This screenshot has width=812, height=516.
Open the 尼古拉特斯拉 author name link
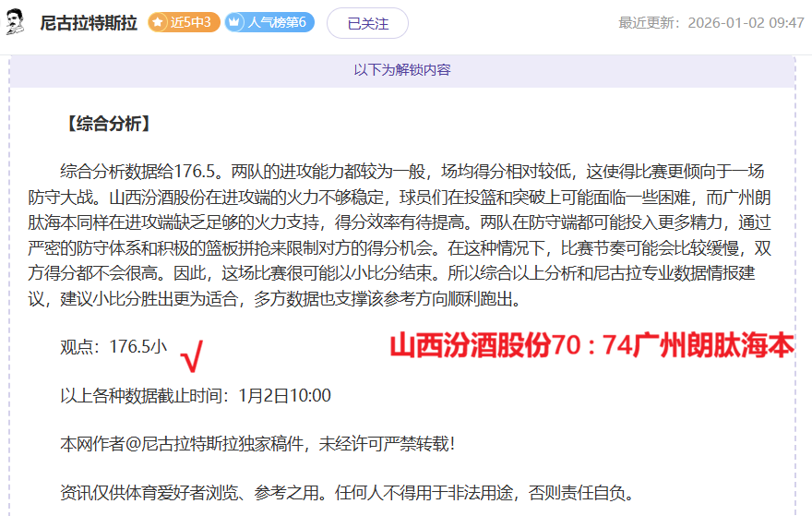point(88,23)
